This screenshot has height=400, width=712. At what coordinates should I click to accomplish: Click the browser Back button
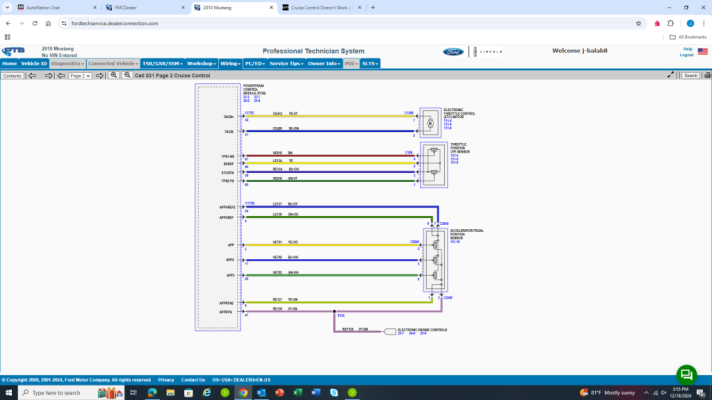click(8, 23)
